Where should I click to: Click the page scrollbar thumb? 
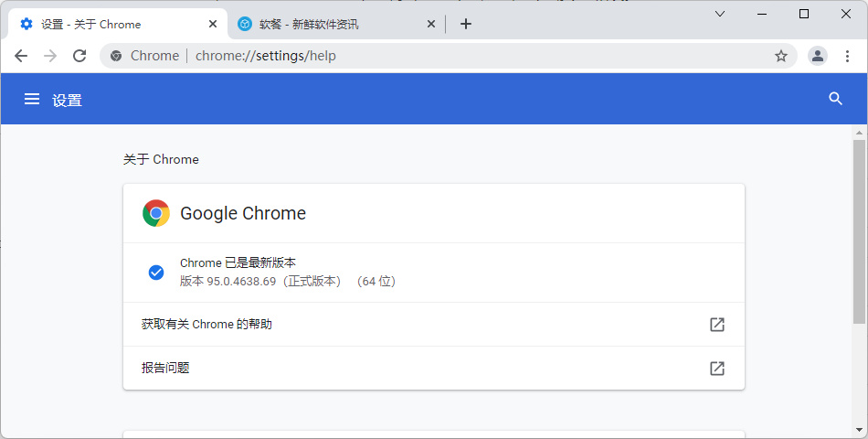point(859,231)
